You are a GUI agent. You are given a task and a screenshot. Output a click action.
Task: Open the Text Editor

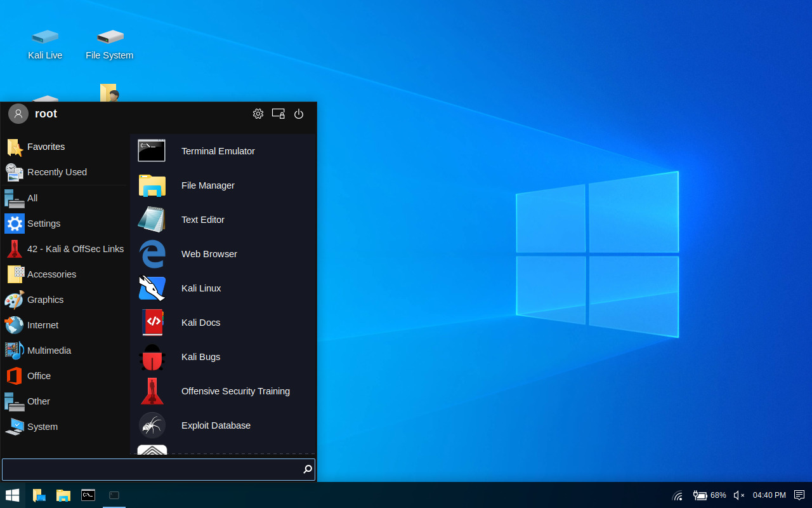202,220
